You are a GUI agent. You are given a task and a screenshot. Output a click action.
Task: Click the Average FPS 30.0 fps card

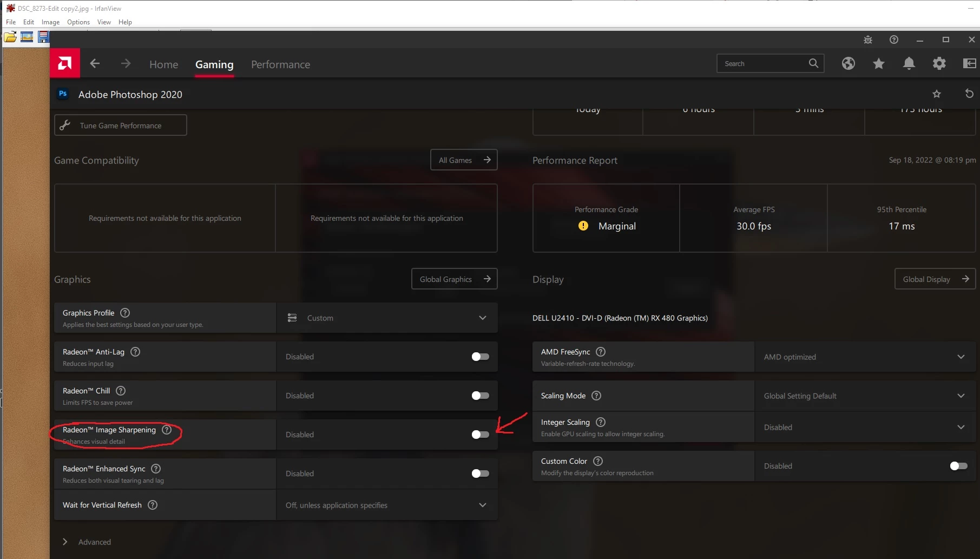[x=754, y=218]
